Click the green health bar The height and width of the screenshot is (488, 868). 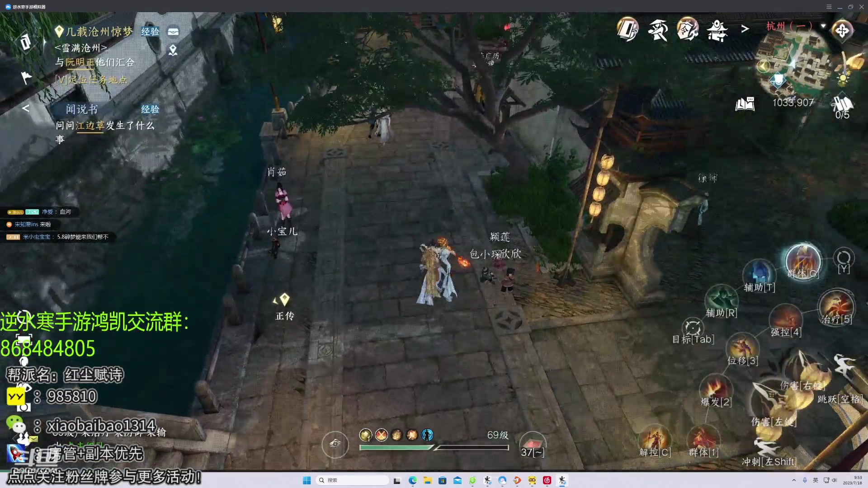[396, 448]
